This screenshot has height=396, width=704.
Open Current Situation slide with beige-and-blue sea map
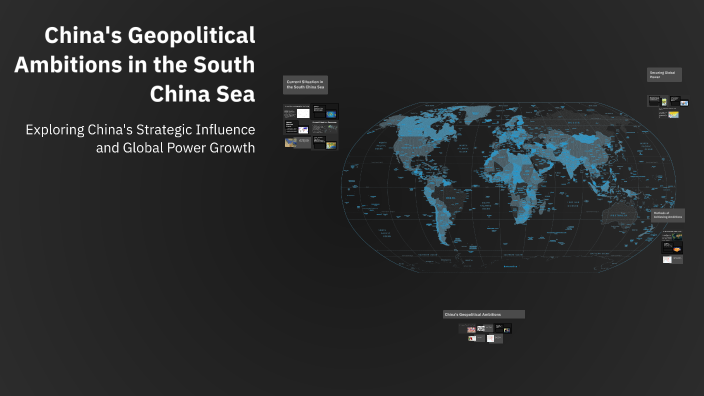coord(298,143)
